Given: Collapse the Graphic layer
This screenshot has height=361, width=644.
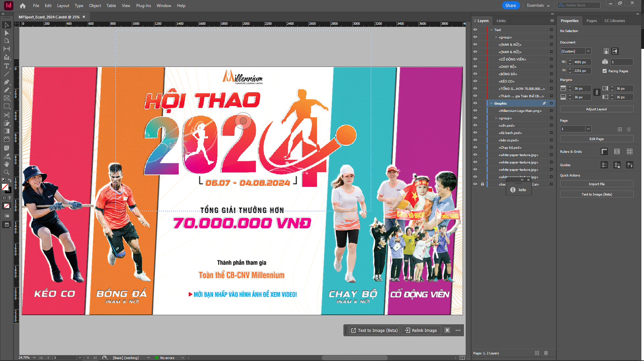Looking at the screenshot, I should coord(491,103).
